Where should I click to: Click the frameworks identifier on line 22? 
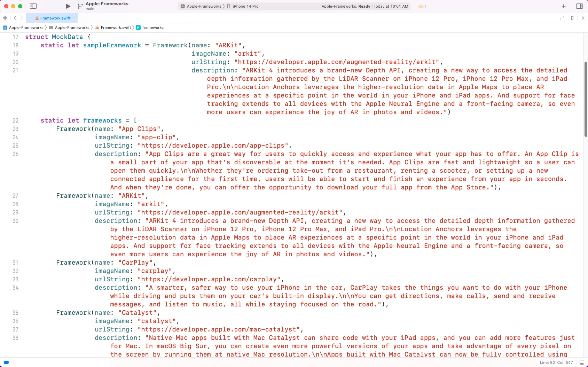click(102, 120)
